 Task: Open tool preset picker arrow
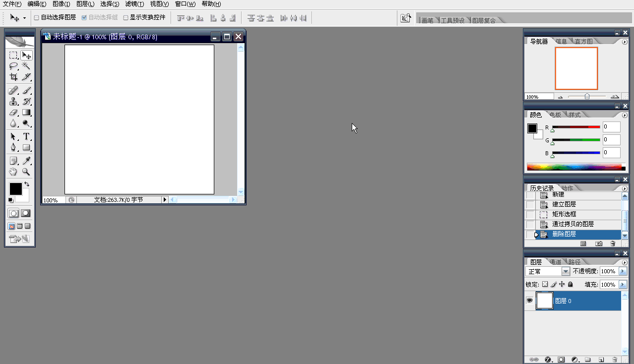(24, 18)
